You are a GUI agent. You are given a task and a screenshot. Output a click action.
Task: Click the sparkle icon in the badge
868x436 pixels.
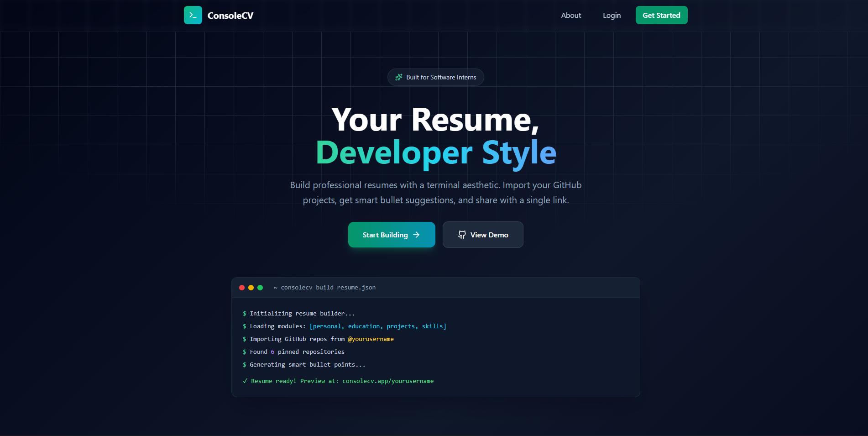pyautogui.click(x=399, y=77)
